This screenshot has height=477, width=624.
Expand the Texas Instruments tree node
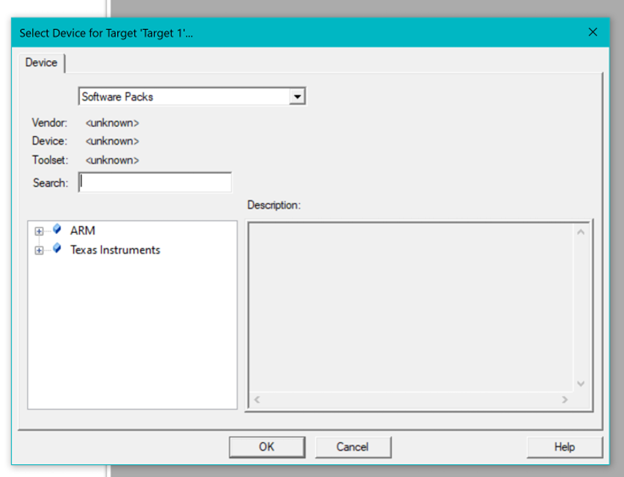coord(39,250)
